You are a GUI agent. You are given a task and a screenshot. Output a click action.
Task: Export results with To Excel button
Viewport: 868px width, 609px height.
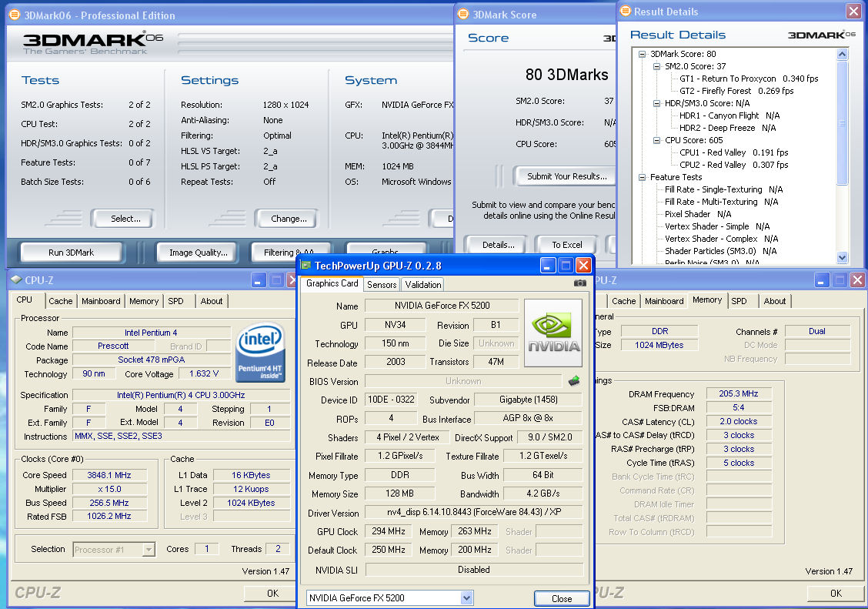coord(567,245)
